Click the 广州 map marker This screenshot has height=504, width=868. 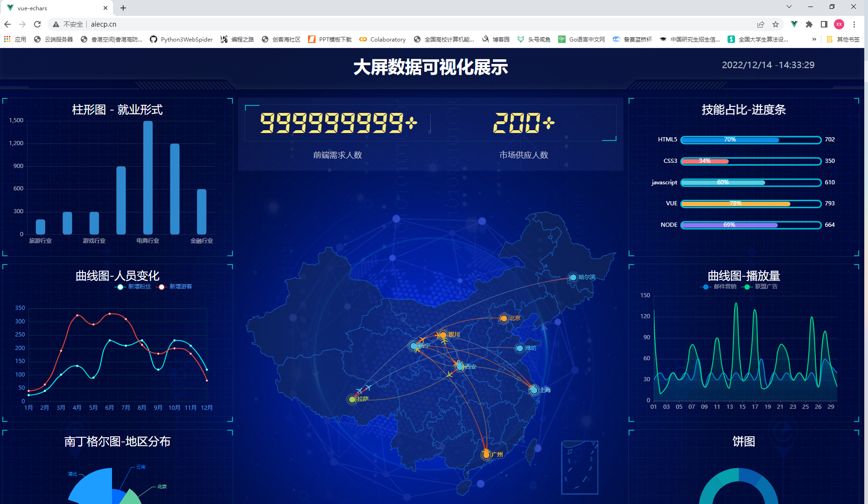[x=486, y=454]
